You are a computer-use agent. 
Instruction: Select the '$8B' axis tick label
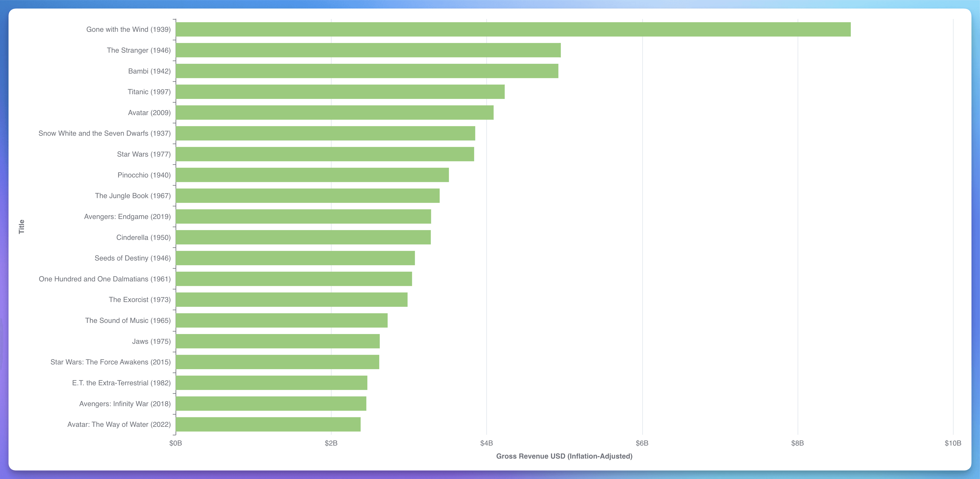click(x=798, y=443)
